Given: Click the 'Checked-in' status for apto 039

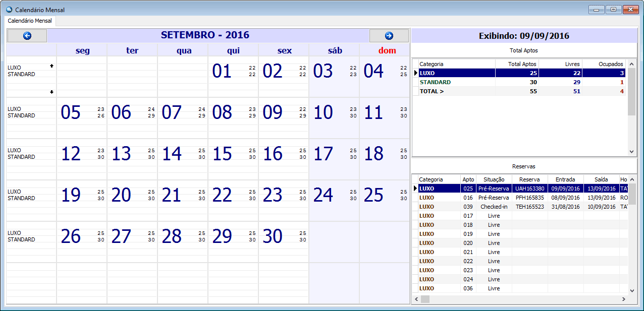Looking at the screenshot, I should coord(494,207).
